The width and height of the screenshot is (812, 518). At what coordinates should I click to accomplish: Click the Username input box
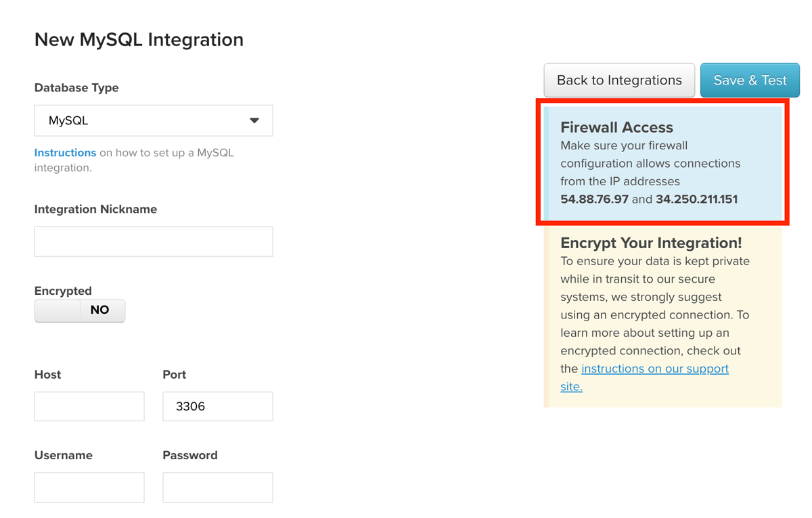pos(89,487)
